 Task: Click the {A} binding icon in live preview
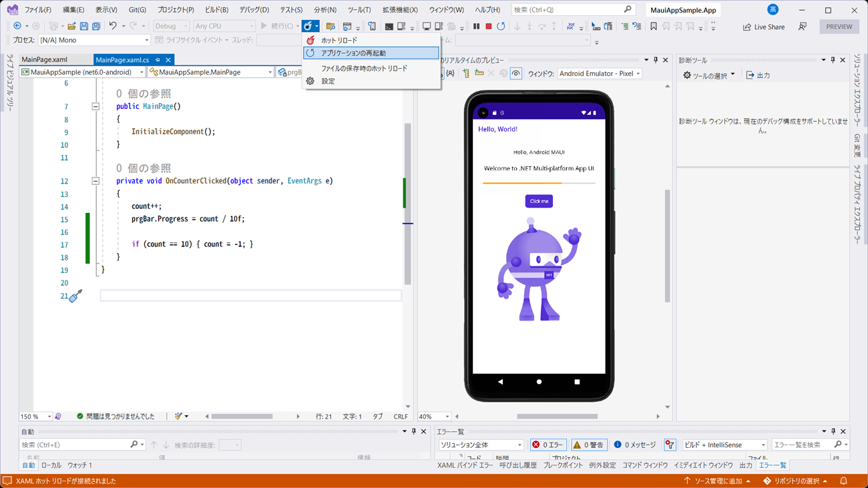tap(450, 73)
